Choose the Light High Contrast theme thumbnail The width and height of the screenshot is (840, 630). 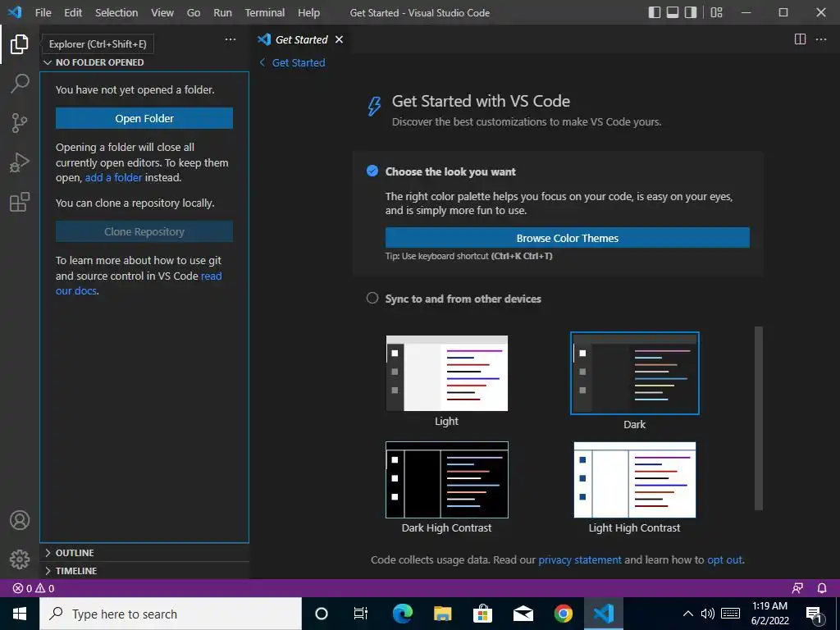click(x=635, y=480)
